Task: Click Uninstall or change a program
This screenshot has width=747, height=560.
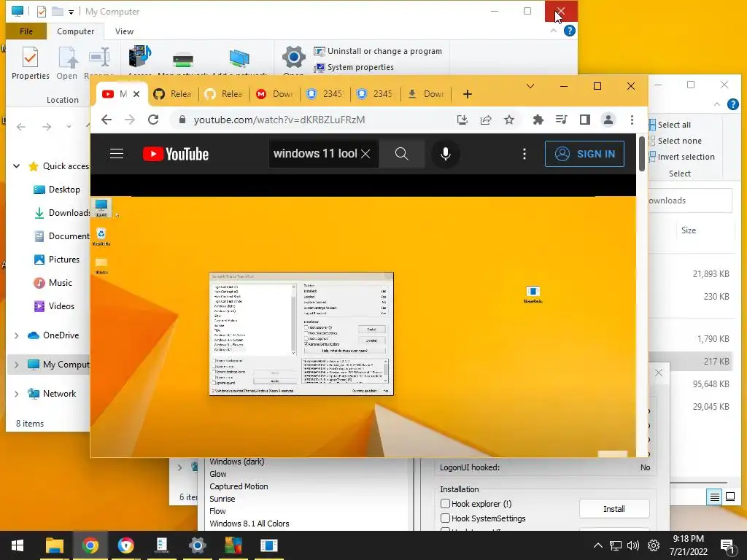Action: (378, 51)
